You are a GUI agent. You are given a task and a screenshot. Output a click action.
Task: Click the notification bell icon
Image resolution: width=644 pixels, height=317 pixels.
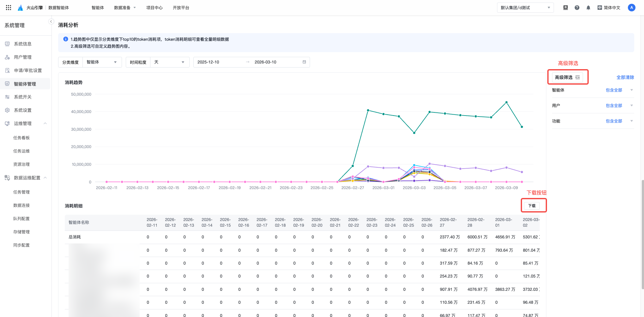pos(588,8)
